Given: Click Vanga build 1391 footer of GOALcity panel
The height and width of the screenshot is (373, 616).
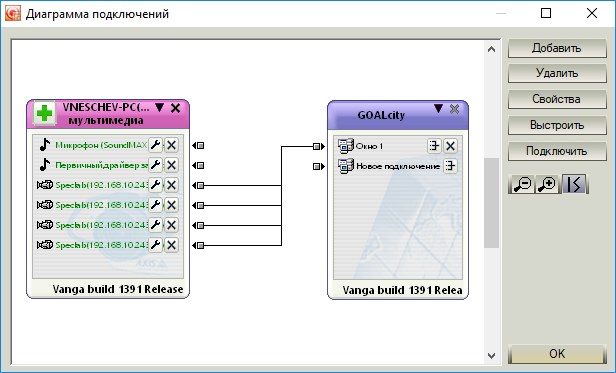Looking at the screenshot, I should point(402,290).
